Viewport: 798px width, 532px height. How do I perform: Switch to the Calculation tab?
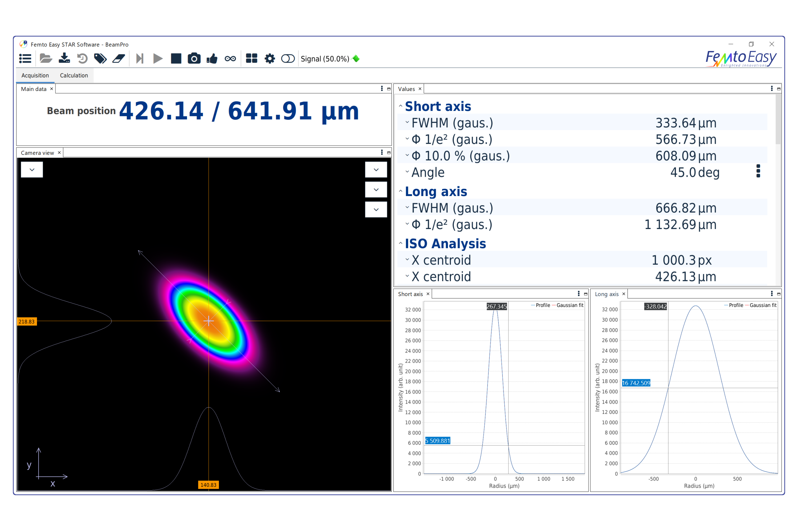(74, 75)
